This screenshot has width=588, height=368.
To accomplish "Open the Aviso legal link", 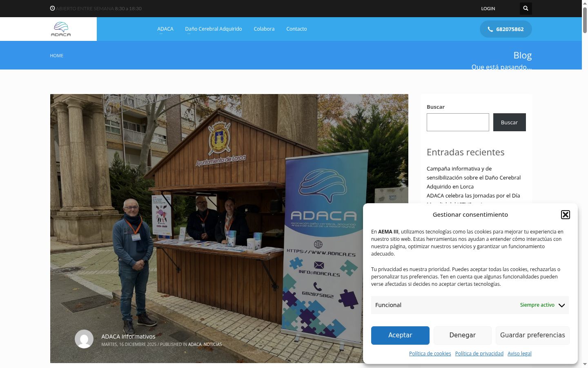I will pyautogui.click(x=519, y=354).
